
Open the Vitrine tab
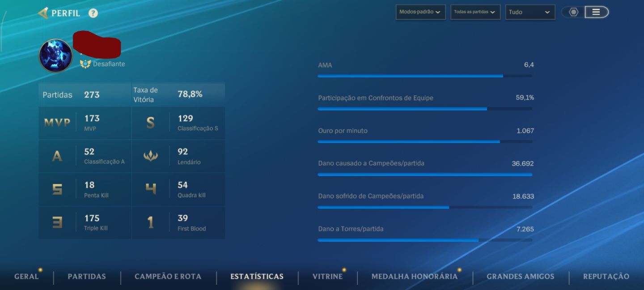click(327, 277)
